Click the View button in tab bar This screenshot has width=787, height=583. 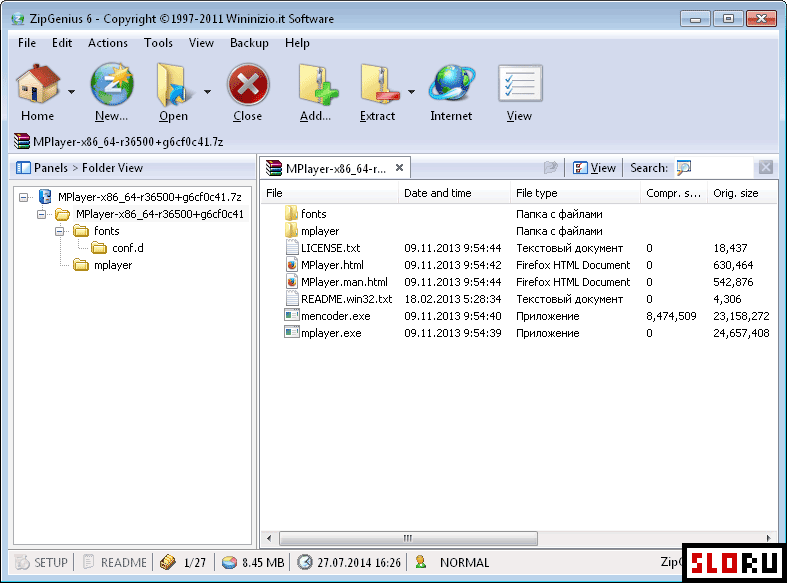coord(594,168)
